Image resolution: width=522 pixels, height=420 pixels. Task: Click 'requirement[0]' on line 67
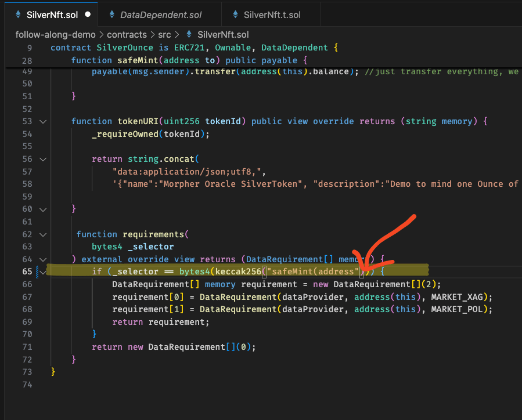point(148,297)
